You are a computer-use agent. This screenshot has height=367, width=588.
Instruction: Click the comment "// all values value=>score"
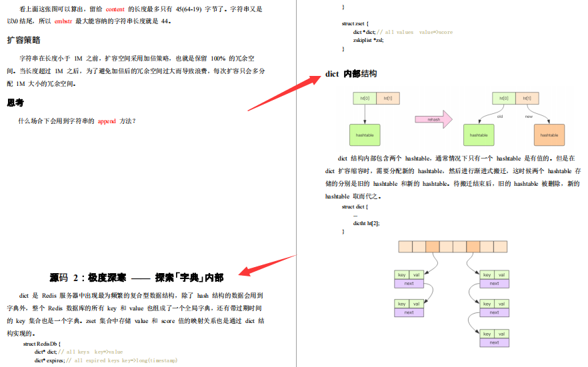(415, 32)
